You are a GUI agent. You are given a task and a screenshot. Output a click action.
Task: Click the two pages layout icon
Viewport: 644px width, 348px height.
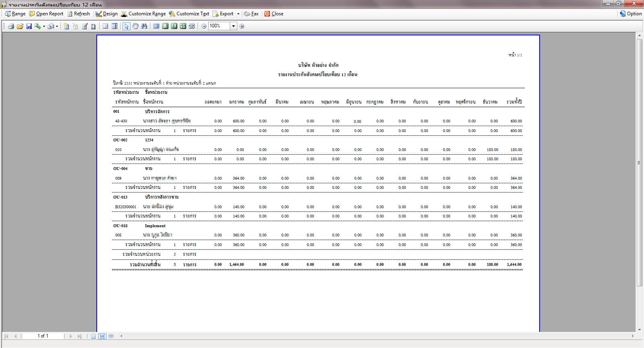[174, 26]
